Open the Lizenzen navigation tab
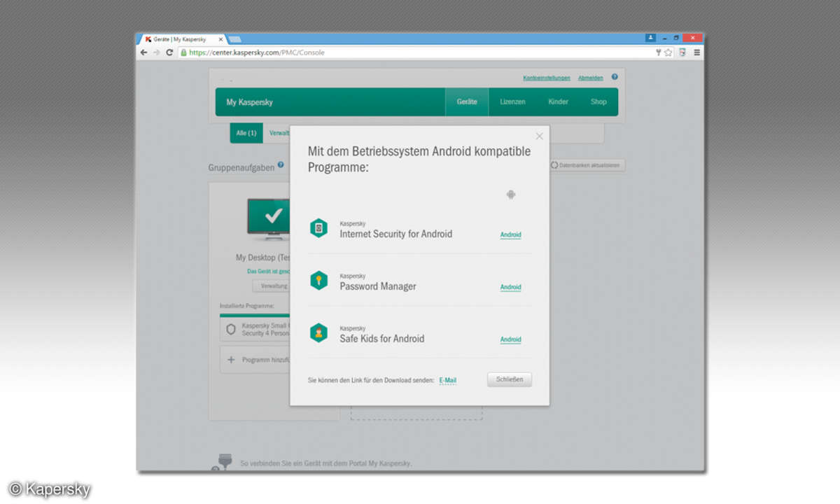The image size is (840, 504). (x=512, y=102)
